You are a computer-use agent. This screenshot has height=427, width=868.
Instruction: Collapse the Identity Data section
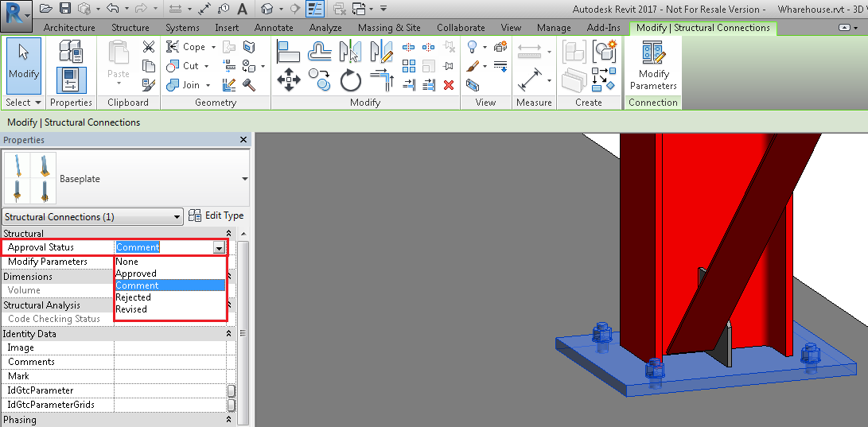pos(228,334)
